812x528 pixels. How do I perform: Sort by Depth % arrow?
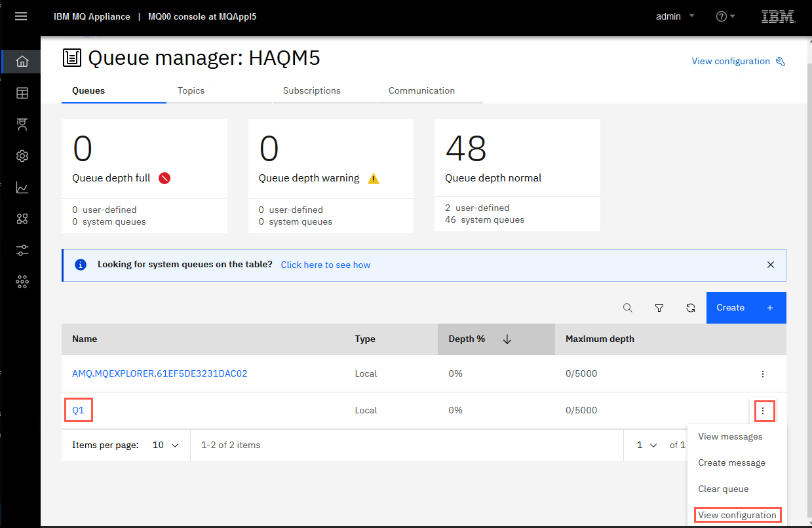507,339
